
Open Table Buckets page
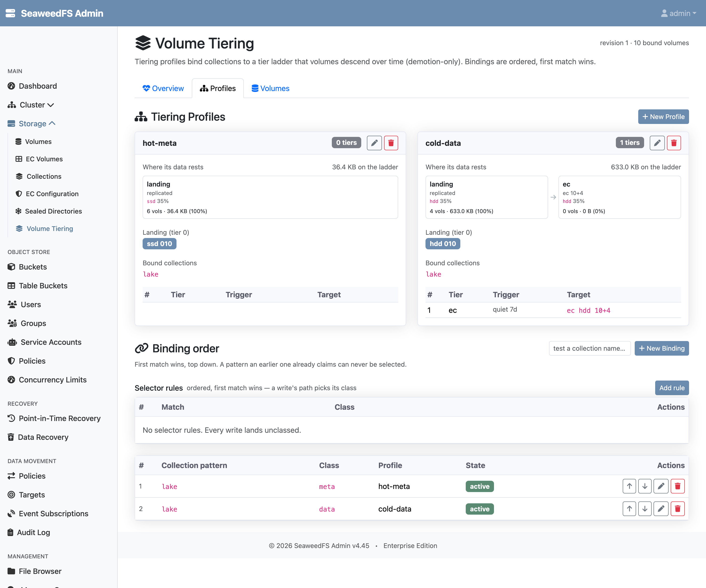pos(37,286)
